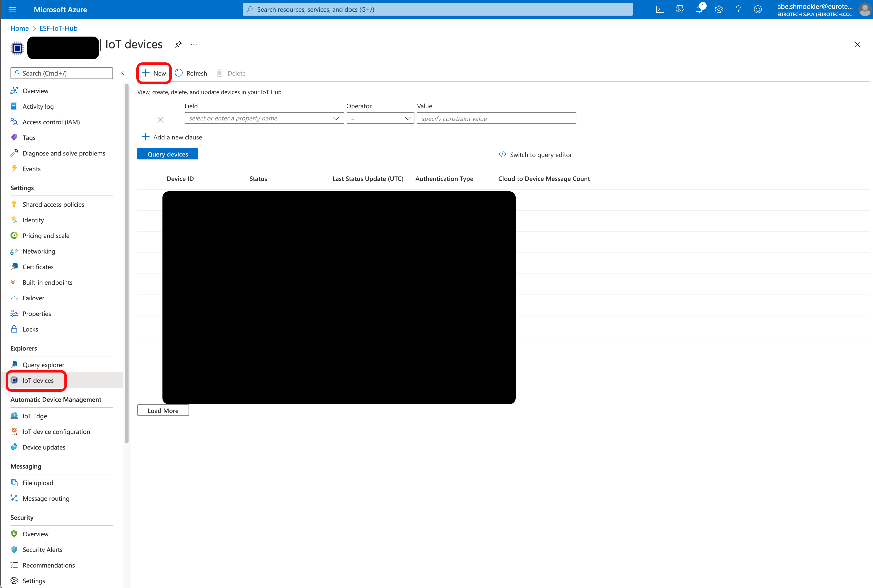Pin IoT devices blade to dashboard
The image size is (873, 588).
tap(178, 44)
